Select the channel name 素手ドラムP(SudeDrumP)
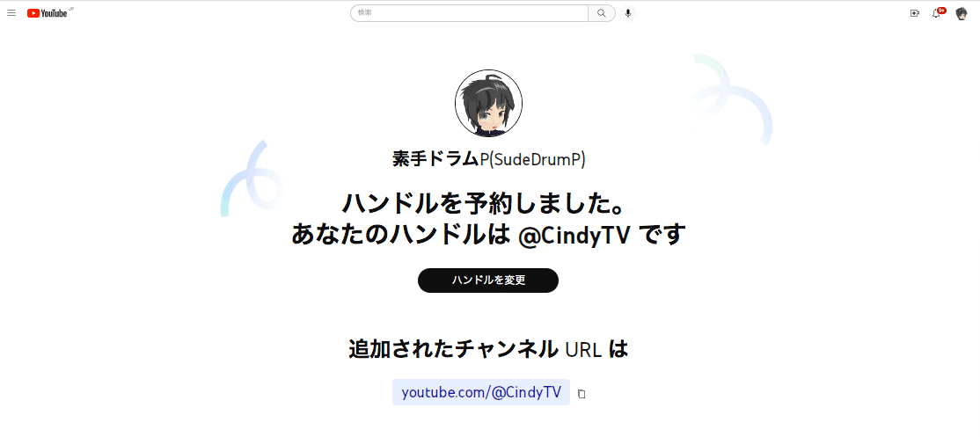The width and height of the screenshot is (980, 437). point(489,160)
